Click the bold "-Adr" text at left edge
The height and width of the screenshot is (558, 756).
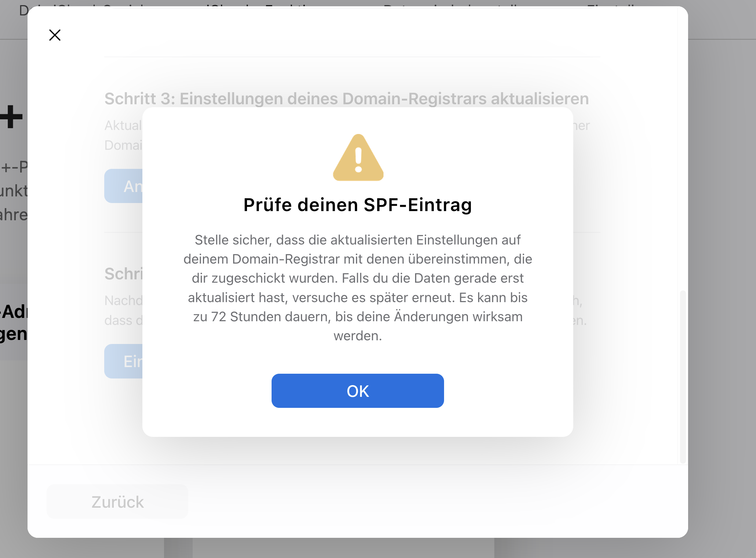point(14,312)
